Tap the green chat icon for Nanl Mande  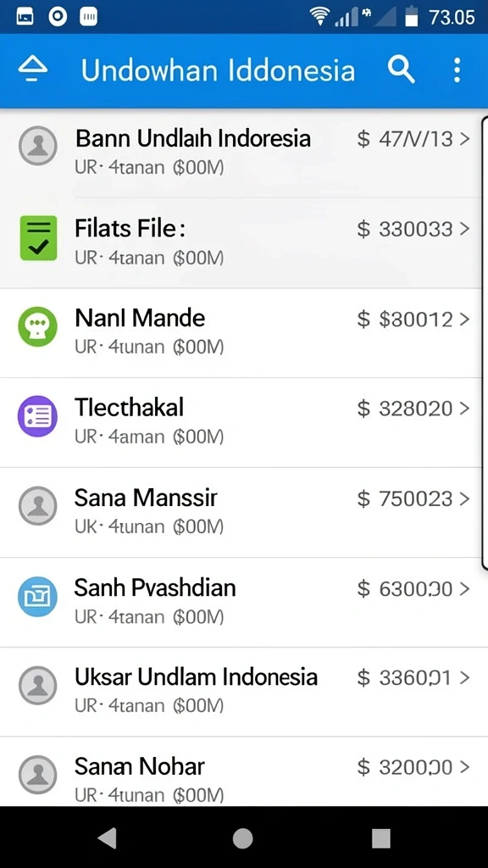coord(37,327)
